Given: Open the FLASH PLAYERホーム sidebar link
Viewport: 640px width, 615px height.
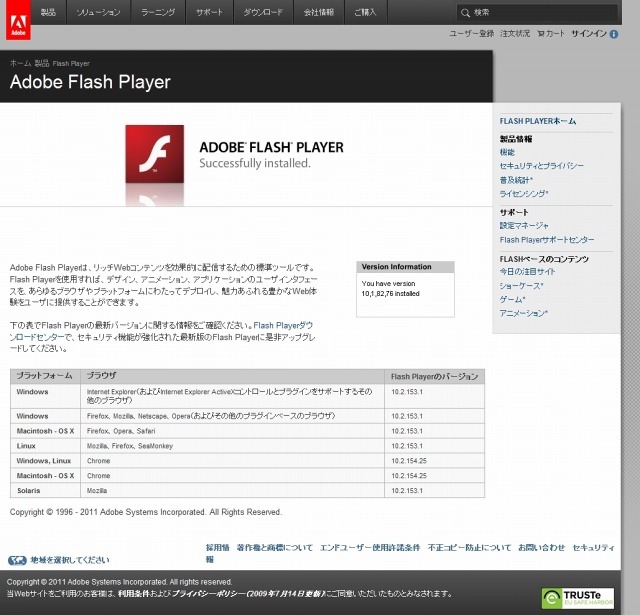Looking at the screenshot, I should (x=537, y=121).
